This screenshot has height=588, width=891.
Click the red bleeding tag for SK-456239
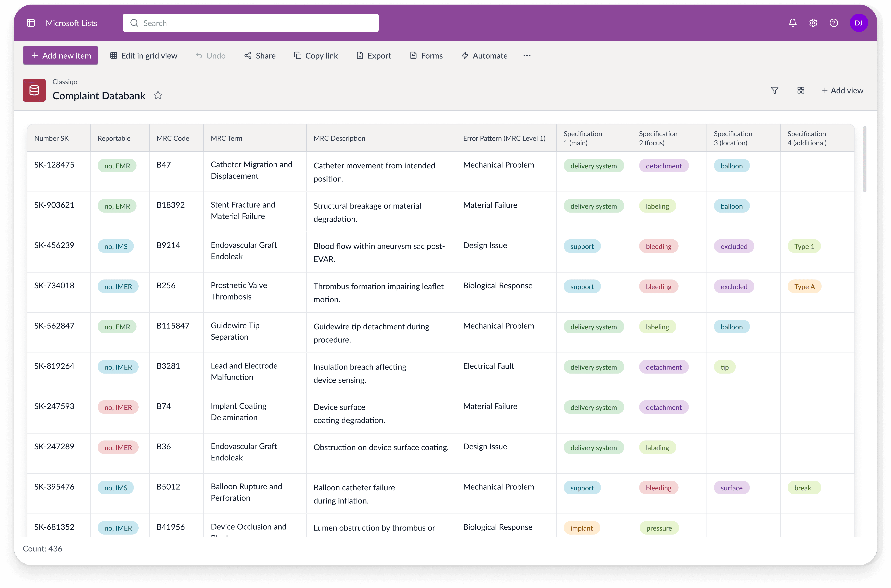point(658,246)
